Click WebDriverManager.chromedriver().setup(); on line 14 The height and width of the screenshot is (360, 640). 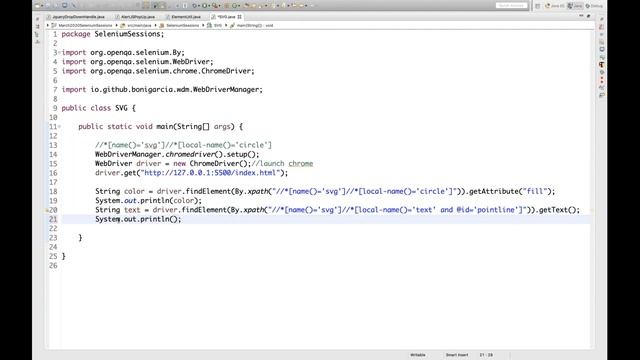[x=177, y=154]
